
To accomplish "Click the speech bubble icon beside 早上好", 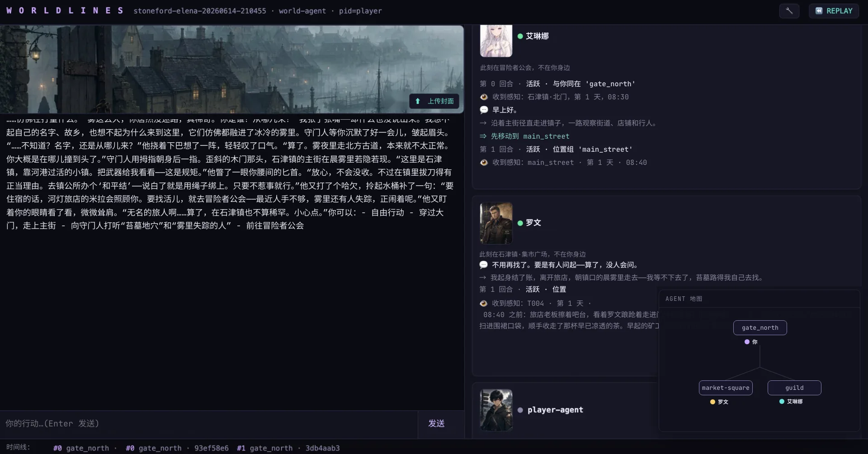I will tap(484, 110).
